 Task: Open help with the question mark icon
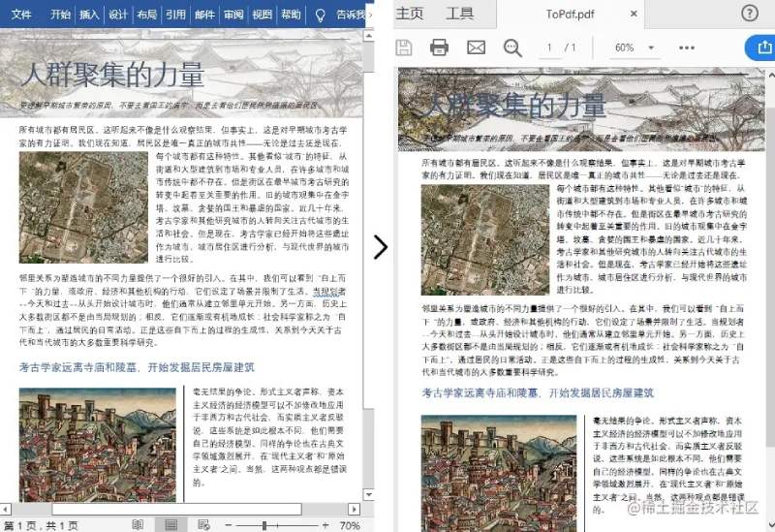749,14
